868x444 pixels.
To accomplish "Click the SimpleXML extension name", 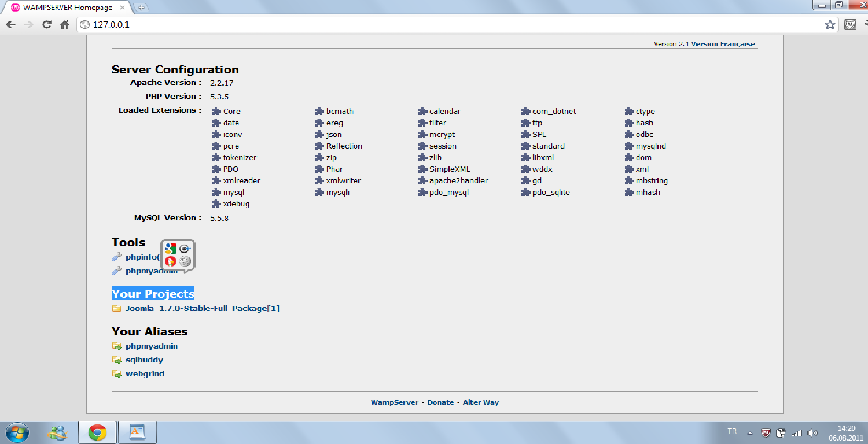I will tap(450, 169).
